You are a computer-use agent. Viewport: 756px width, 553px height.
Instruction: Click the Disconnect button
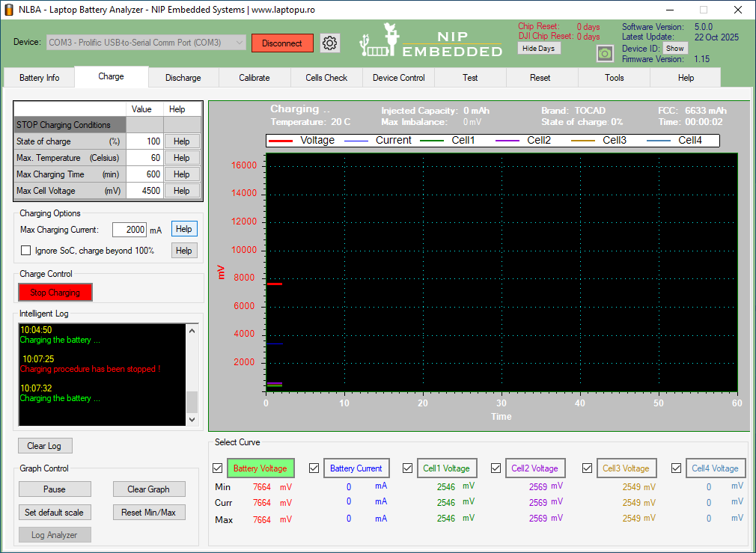[282, 43]
